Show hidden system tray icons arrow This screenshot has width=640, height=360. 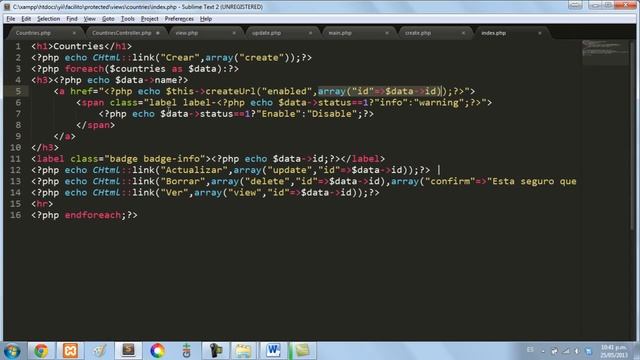point(543,351)
